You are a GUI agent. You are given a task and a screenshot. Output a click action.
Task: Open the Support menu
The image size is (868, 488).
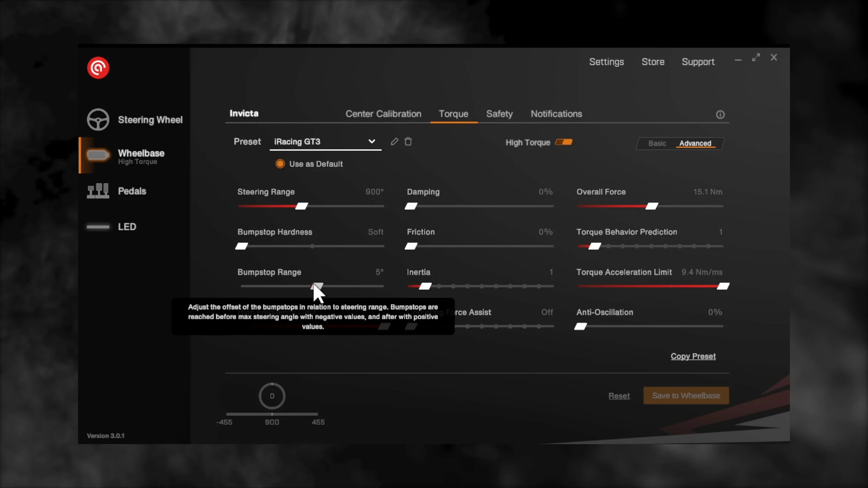698,62
